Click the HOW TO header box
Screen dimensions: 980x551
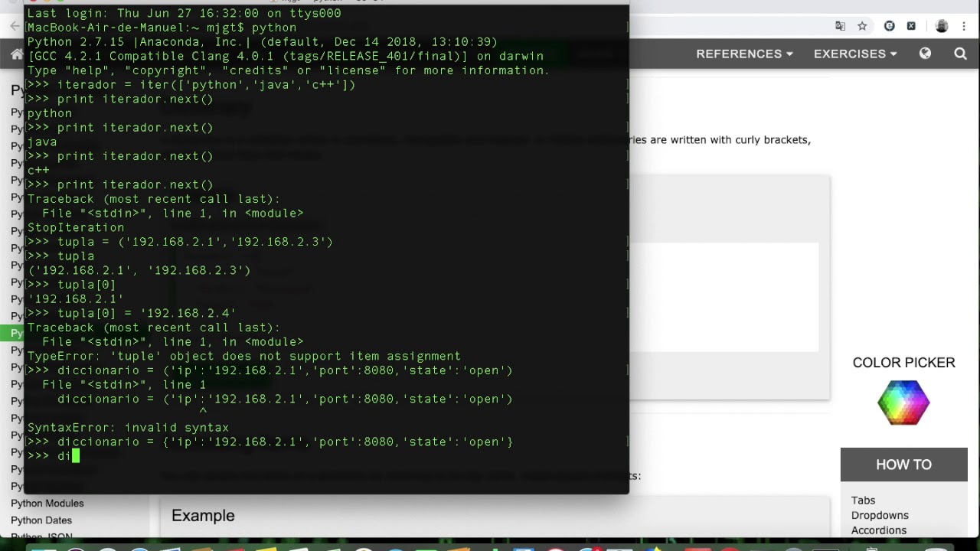[903, 465]
